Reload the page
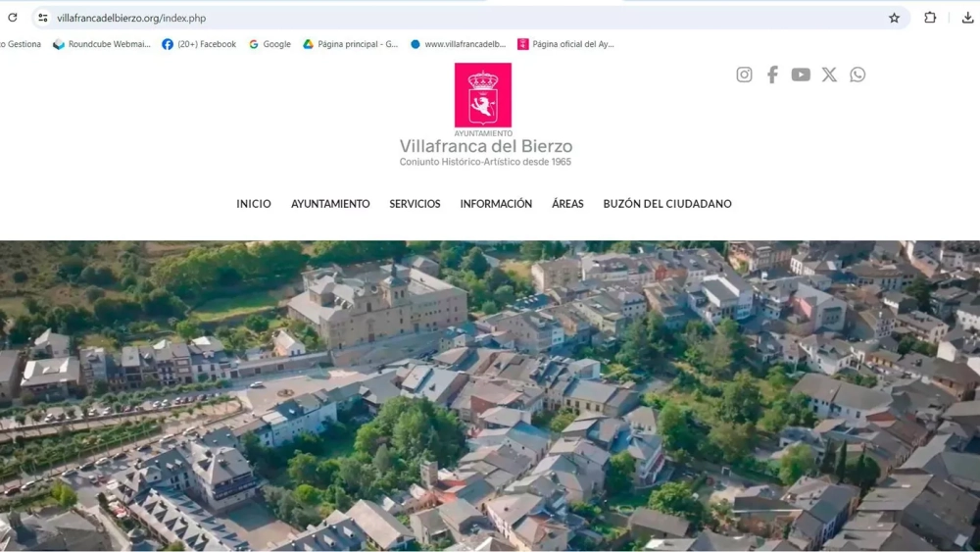 point(12,18)
